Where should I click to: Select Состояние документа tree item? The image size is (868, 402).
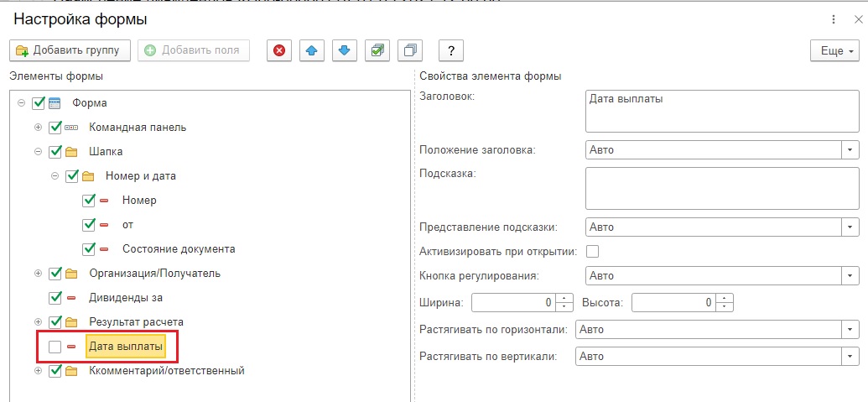pyautogui.click(x=179, y=249)
